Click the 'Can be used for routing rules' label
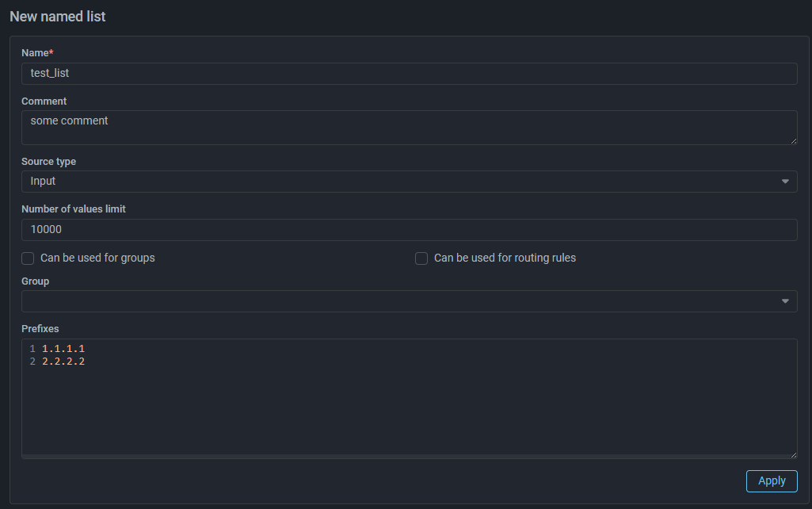This screenshot has height=509, width=812. coord(505,258)
